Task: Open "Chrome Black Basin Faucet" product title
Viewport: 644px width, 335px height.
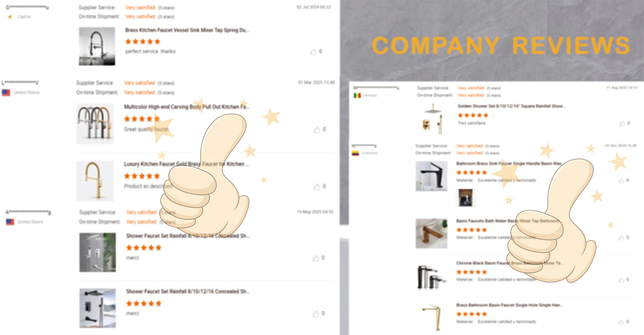Action: click(509, 263)
